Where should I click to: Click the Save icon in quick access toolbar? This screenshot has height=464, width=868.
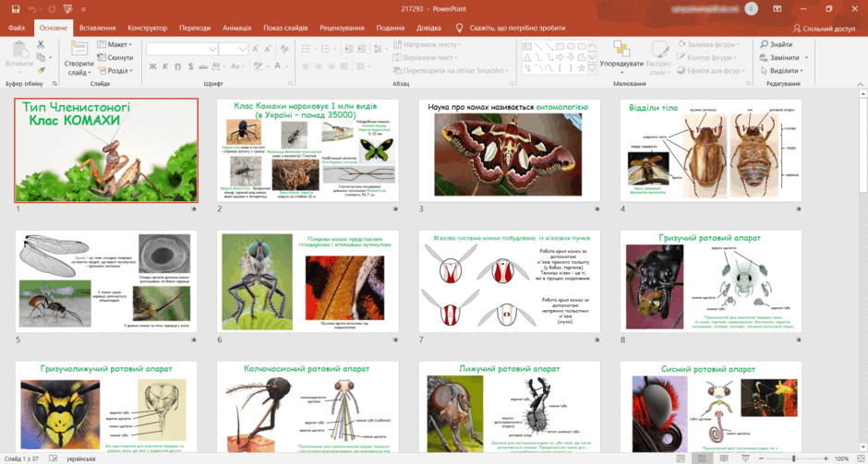pos(16,9)
